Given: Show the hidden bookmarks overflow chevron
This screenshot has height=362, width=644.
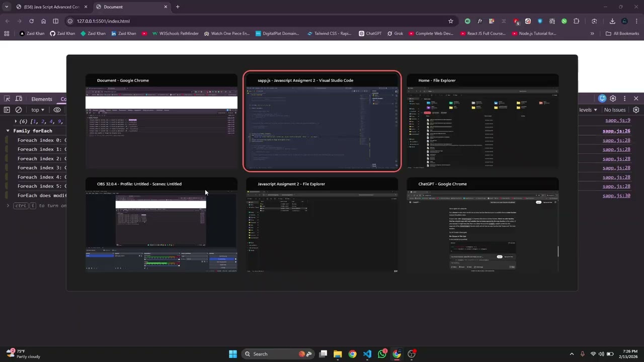Looking at the screenshot, I should pyautogui.click(x=592, y=34).
